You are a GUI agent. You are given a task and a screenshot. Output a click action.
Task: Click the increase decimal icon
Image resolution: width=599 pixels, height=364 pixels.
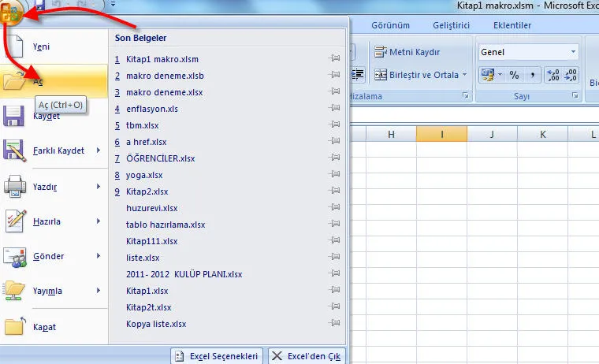click(x=552, y=75)
